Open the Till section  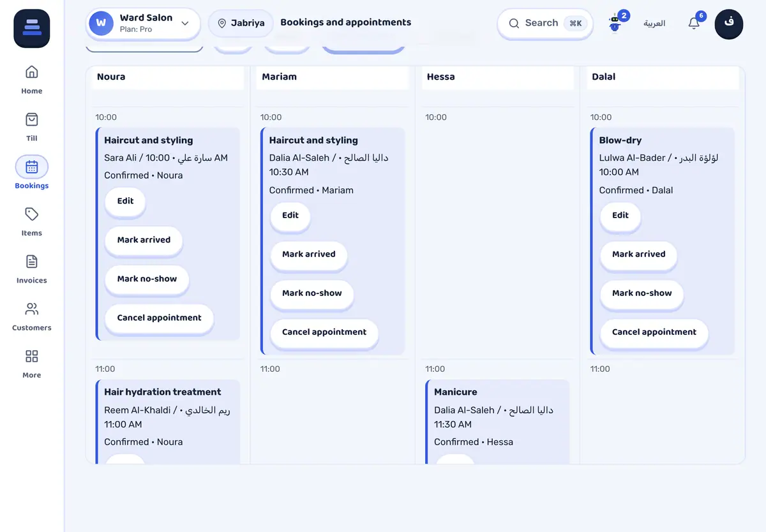32,126
